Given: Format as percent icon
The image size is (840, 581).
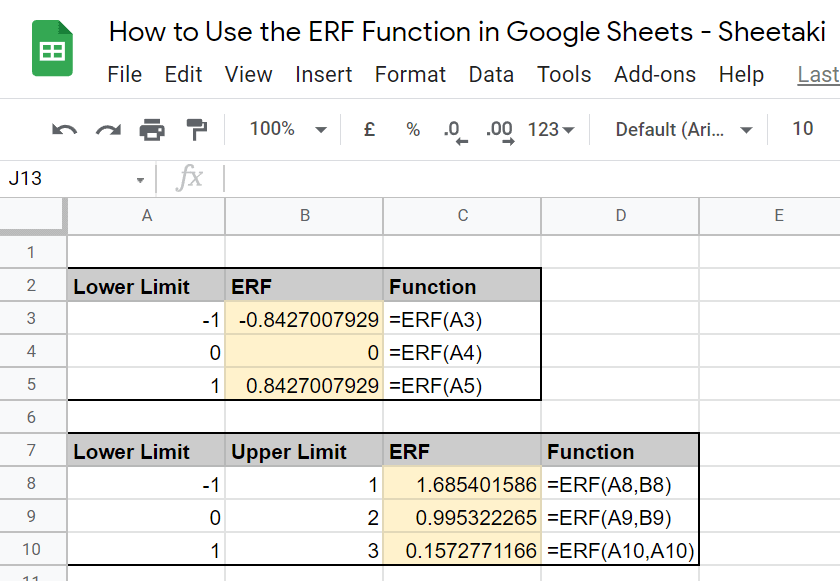Looking at the screenshot, I should tap(413, 130).
